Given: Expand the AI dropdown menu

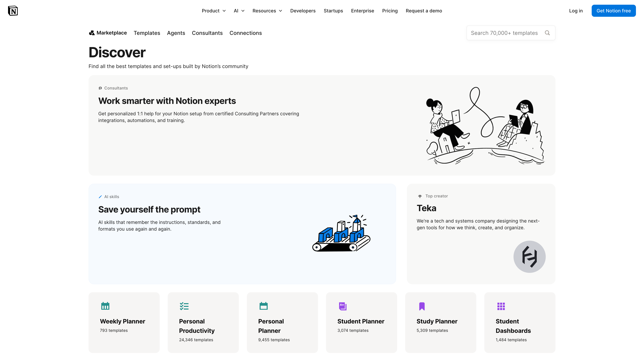Looking at the screenshot, I should (x=239, y=11).
